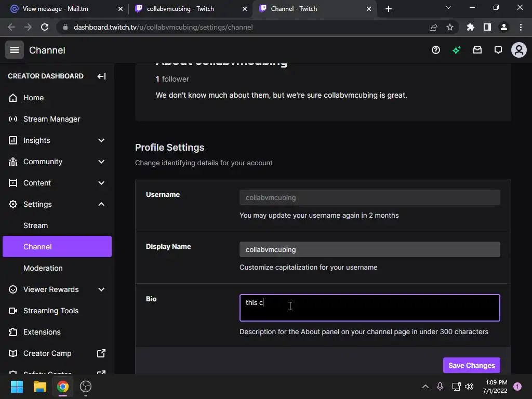Open the notifications inbox icon

pyautogui.click(x=477, y=50)
